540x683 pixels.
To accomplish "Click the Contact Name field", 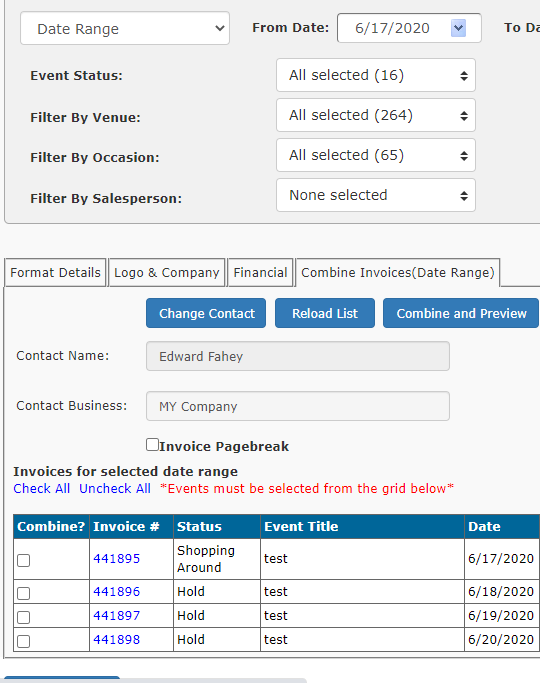I will [298, 356].
